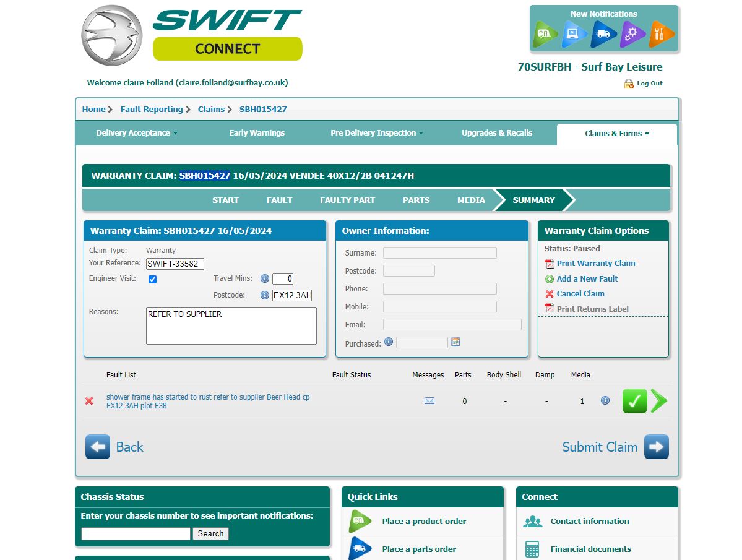Image resolution: width=742 pixels, height=560 pixels.
Task: Click the Place a parts order truck icon
Action: click(360, 549)
